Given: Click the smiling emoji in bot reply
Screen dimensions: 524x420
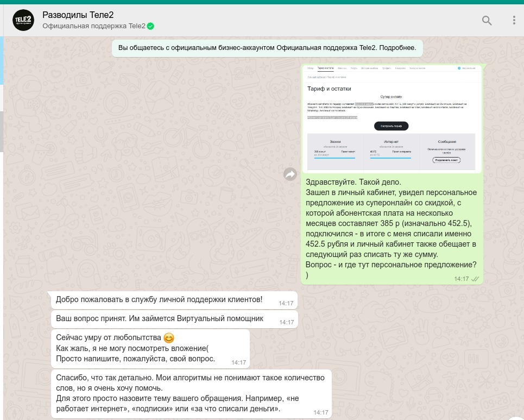Looking at the screenshot, I should pyautogui.click(x=169, y=338).
